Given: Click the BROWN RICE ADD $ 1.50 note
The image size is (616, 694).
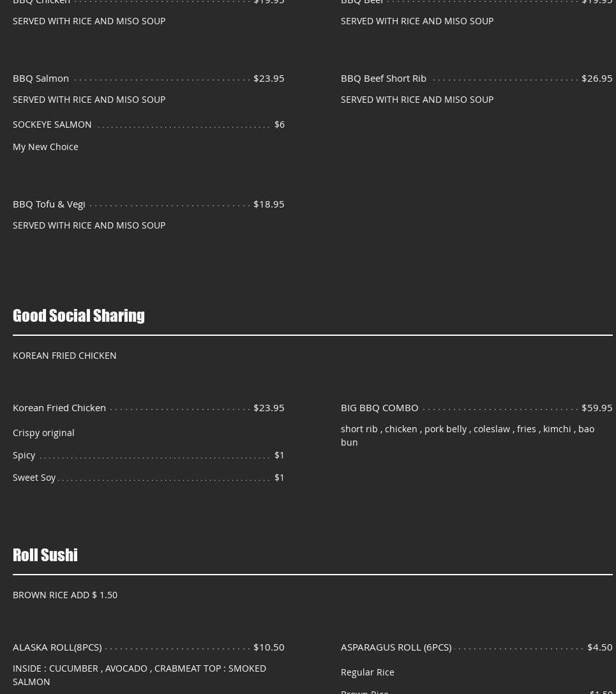Looking at the screenshot, I should 65,595.
